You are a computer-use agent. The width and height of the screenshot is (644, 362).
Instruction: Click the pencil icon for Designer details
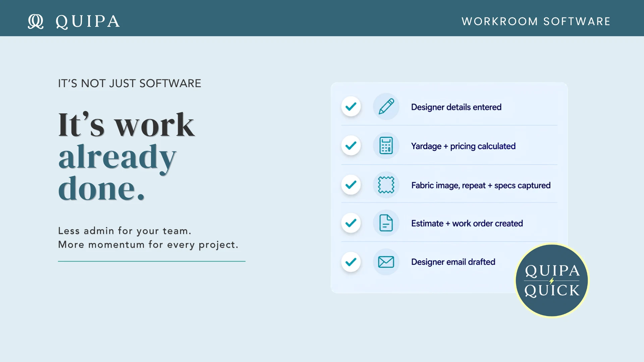tap(386, 107)
